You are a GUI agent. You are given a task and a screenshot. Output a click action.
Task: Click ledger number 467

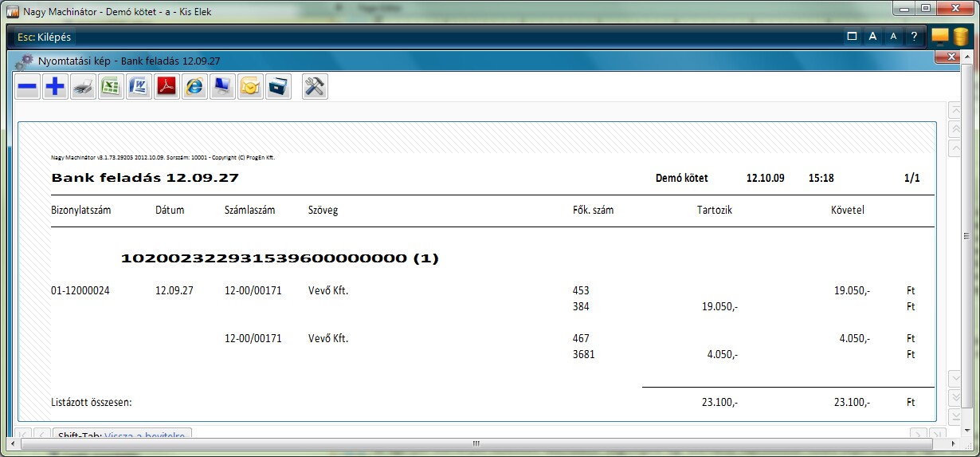[x=581, y=338]
